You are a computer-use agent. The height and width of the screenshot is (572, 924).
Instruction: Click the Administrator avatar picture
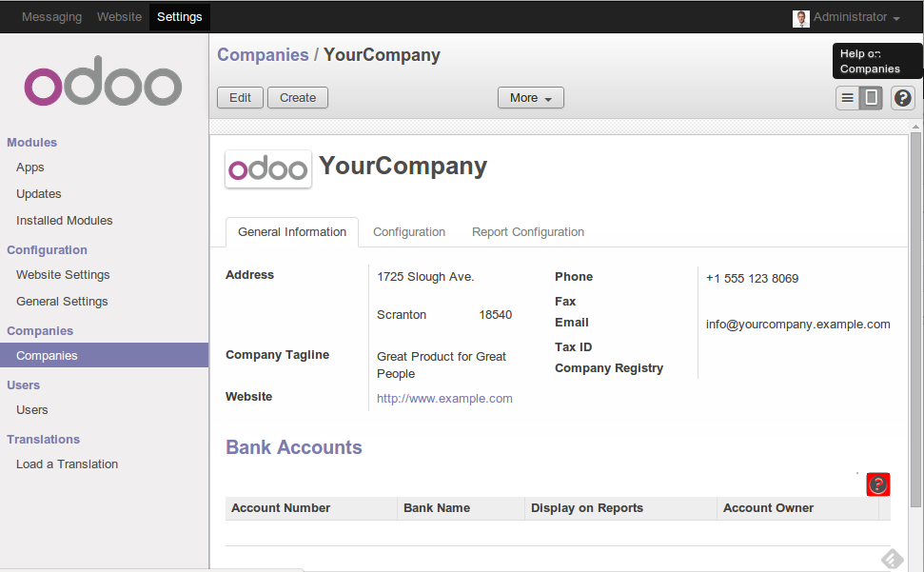pos(800,18)
